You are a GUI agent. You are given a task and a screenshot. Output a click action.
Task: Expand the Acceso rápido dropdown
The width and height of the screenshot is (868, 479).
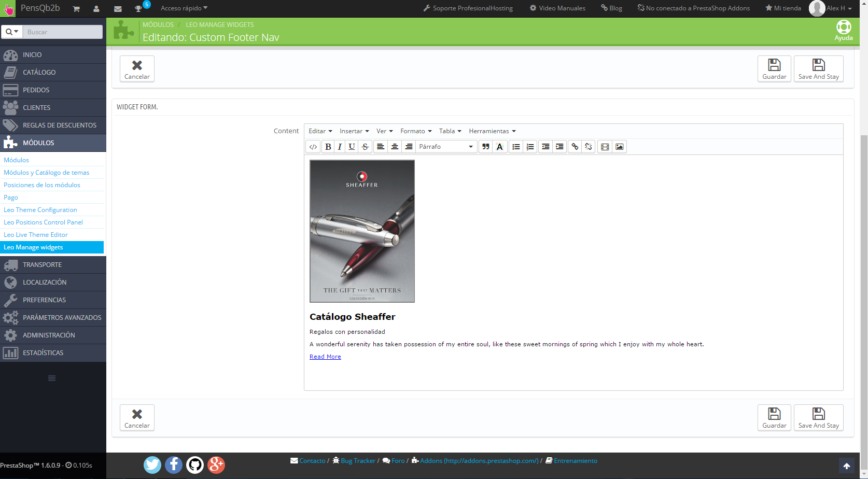[x=184, y=8]
